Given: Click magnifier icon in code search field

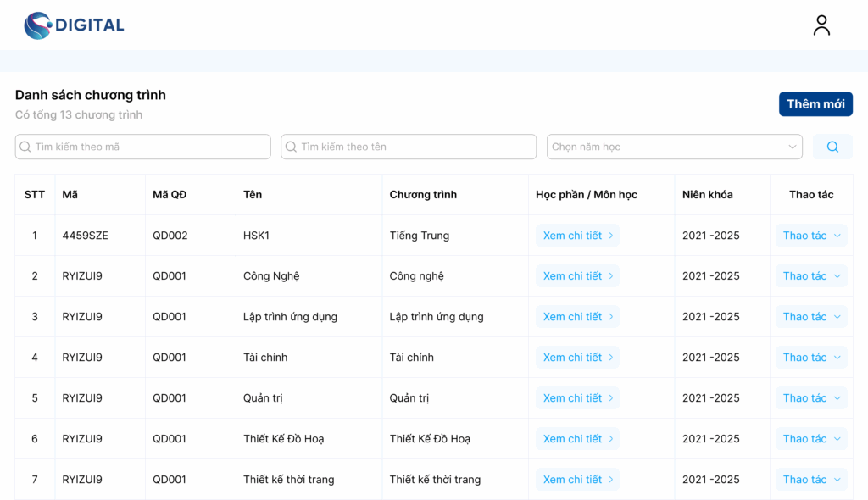Looking at the screenshot, I should pos(25,147).
